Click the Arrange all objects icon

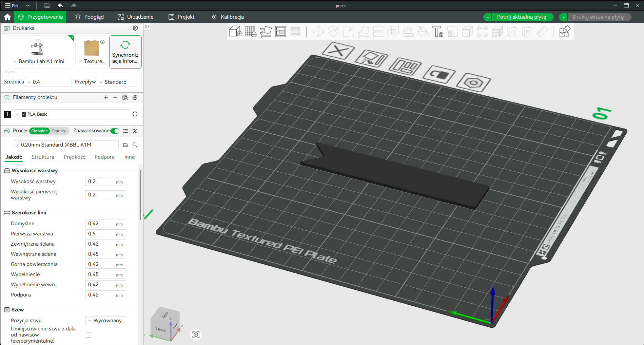[280, 32]
